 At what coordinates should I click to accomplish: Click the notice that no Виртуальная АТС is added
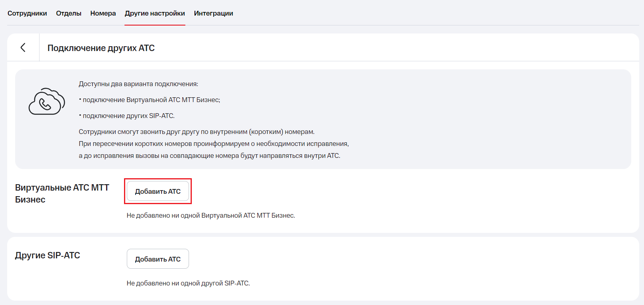(211, 215)
